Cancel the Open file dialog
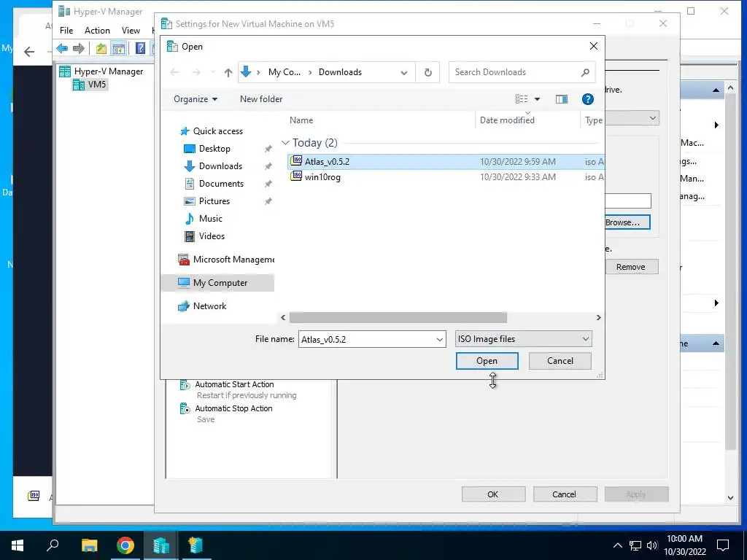Viewport: 747px width, 560px height. (x=560, y=361)
